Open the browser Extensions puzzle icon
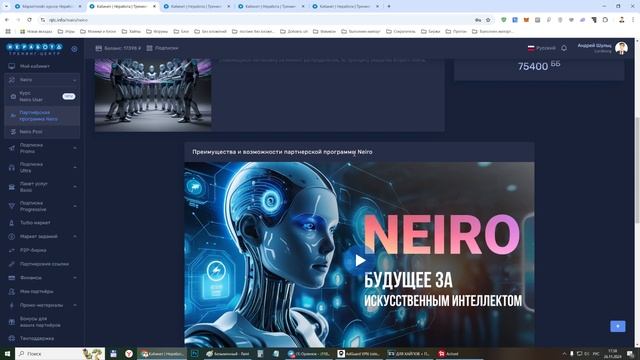The image size is (640, 360). [605, 20]
